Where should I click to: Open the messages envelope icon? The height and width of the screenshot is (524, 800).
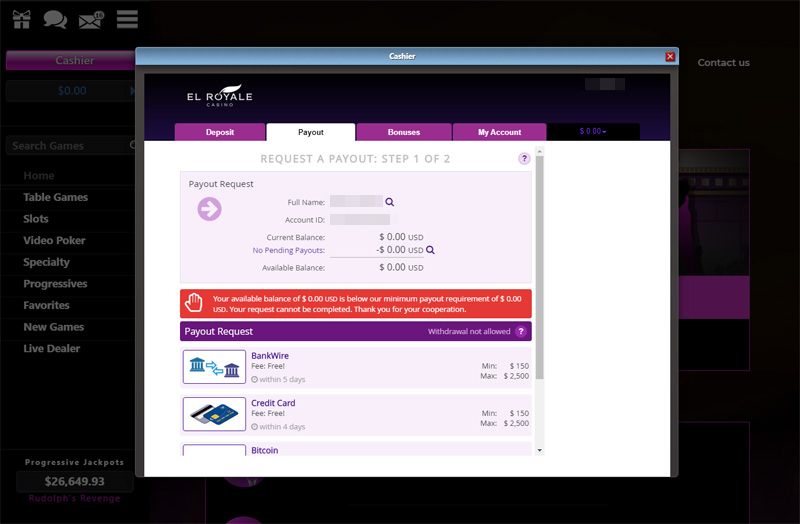(91, 20)
